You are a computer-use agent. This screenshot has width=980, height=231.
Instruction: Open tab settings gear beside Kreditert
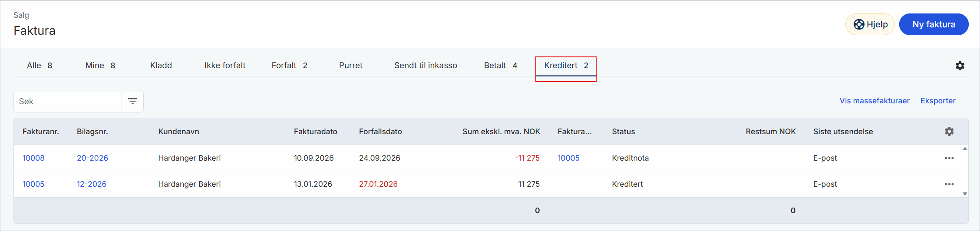(960, 66)
